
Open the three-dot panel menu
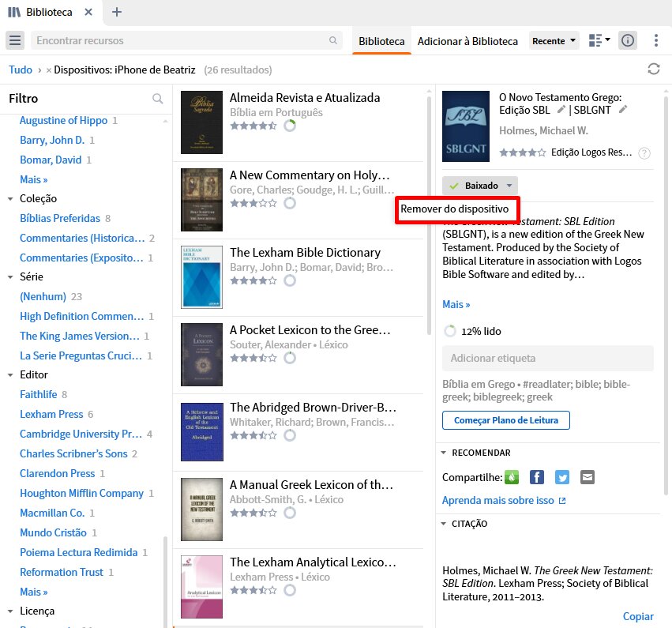(x=655, y=40)
